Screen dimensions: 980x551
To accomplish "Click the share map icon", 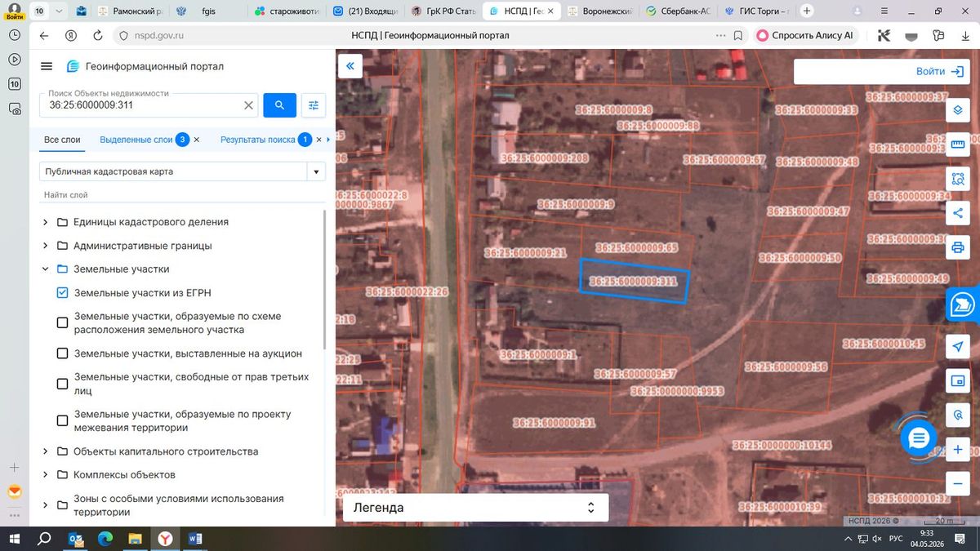I will (x=959, y=213).
